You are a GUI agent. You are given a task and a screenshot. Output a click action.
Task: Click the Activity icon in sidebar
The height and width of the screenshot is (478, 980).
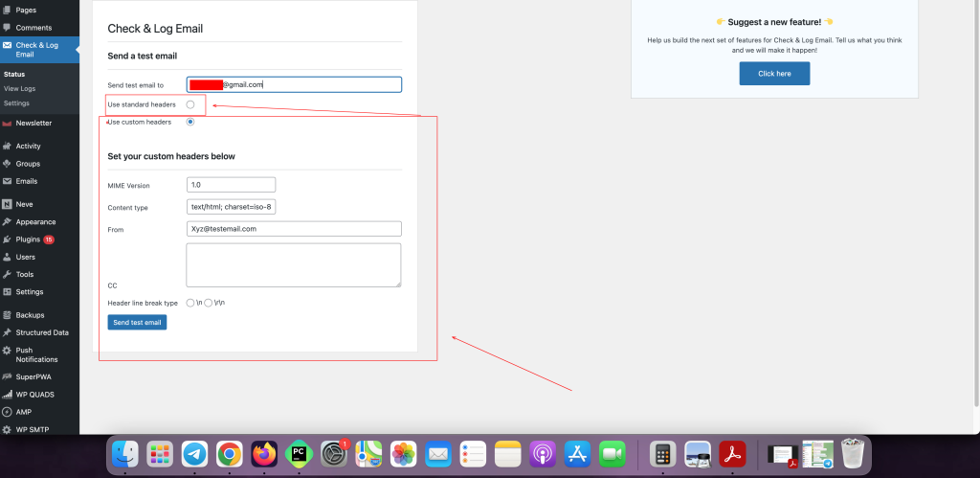coord(7,147)
